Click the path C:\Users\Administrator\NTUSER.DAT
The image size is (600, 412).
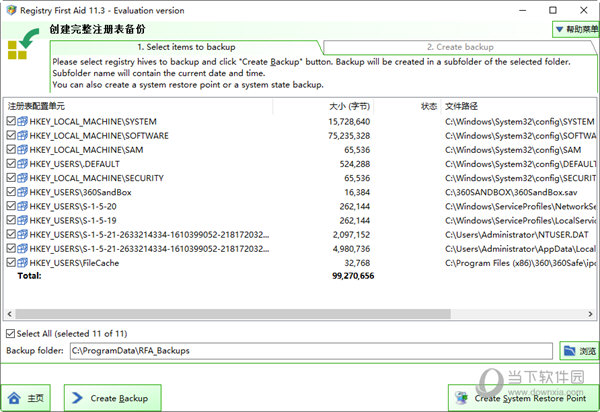coord(517,235)
